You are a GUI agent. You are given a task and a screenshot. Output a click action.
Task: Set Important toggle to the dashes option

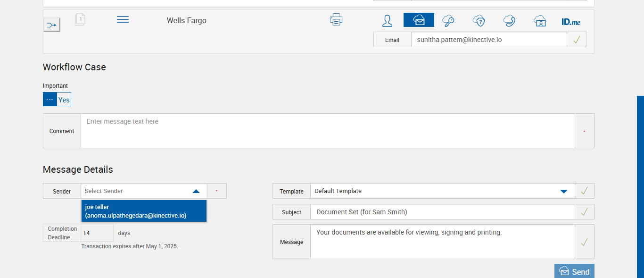pyautogui.click(x=50, y=100)
